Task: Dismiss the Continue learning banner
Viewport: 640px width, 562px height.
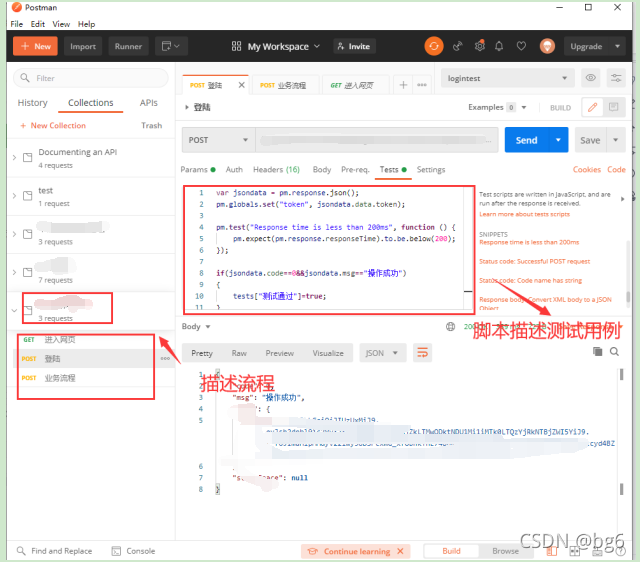Action: [400, 551]
